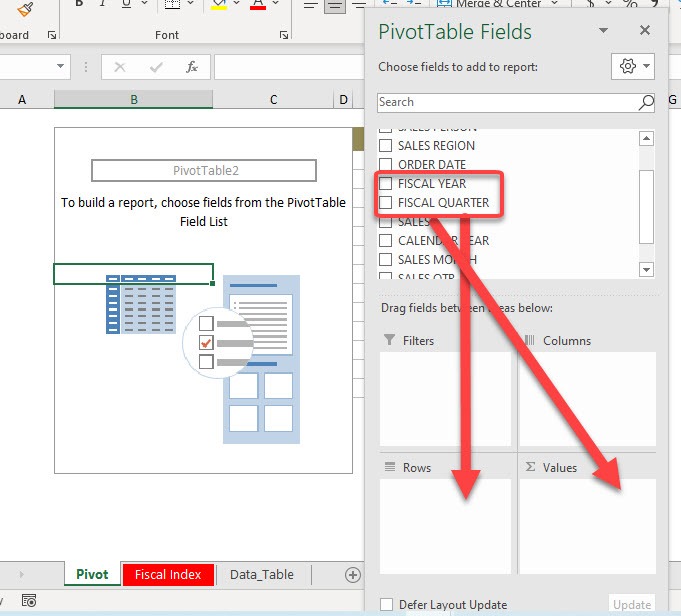
Task: Check the FISCAL YEAR field
Action: click(x=386, y=183)
